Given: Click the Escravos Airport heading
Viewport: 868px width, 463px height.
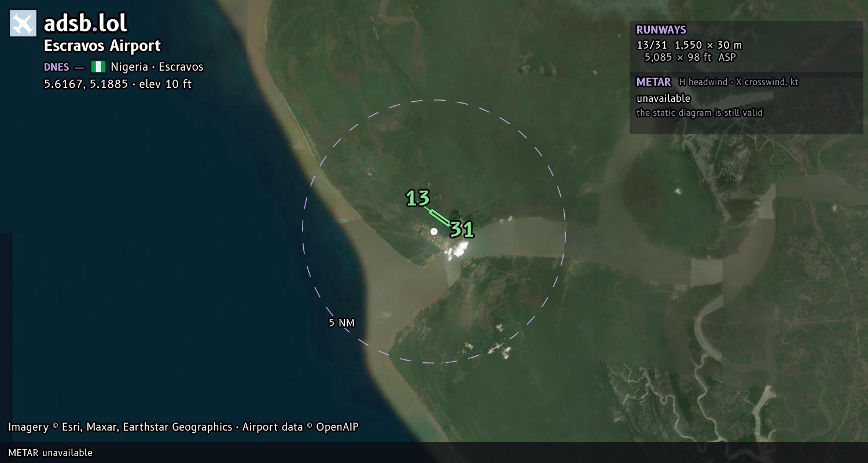Looking at the screenshot, I should pyautogui.click(x=102, y=46).
